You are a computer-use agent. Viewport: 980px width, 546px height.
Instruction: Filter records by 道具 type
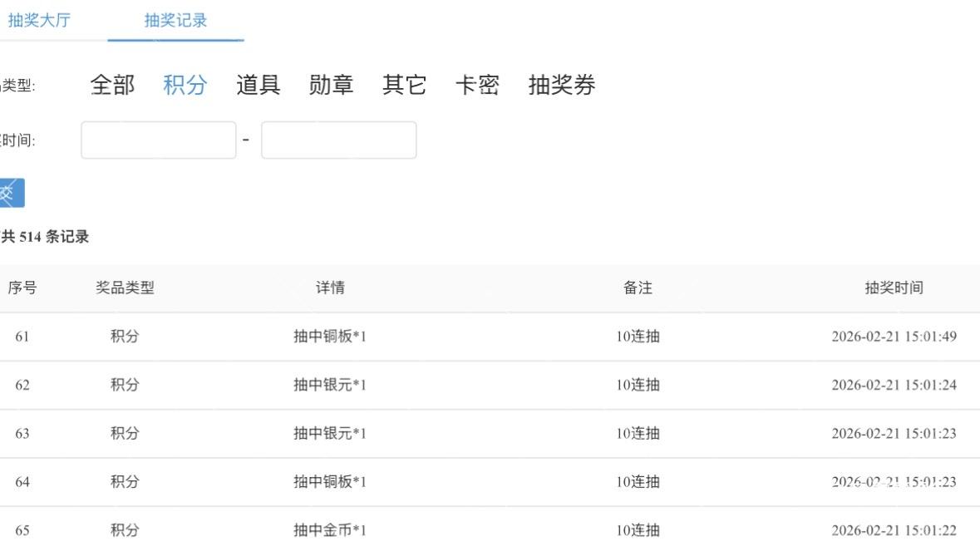(259, 85)
